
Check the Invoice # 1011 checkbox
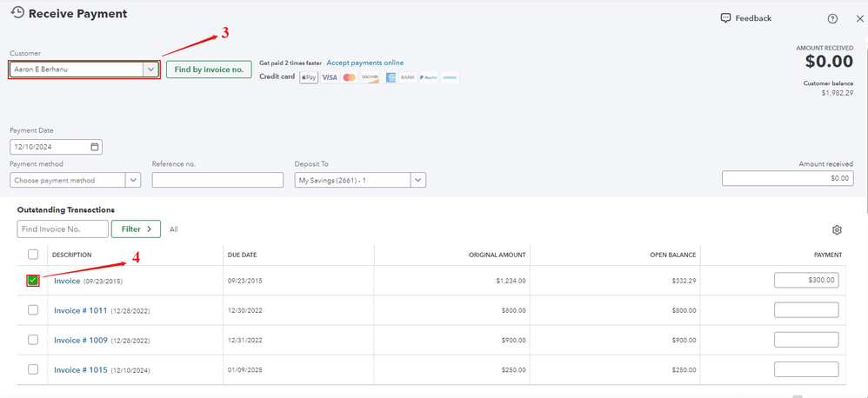point(33,310)
